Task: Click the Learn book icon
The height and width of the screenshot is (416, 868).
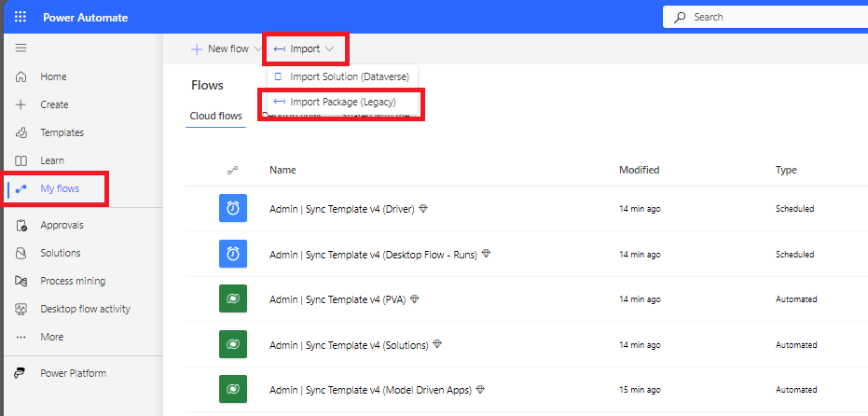Action: pos(21,160)
